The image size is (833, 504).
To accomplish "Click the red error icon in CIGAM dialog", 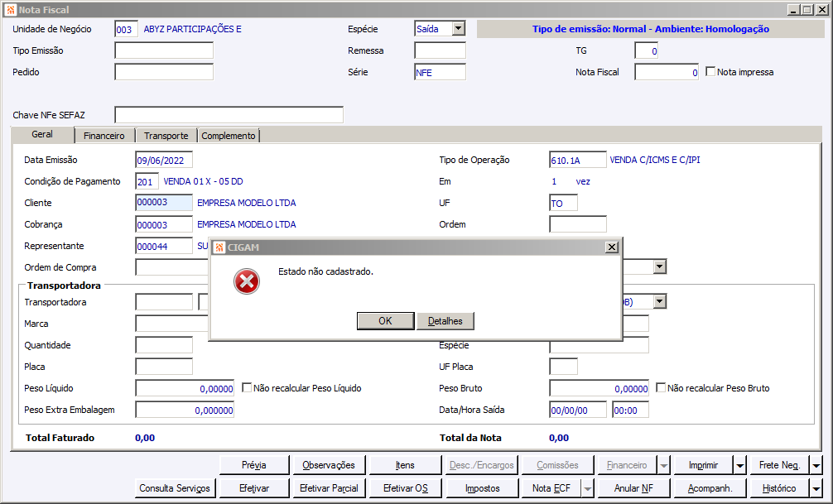I will coord(247,281).
